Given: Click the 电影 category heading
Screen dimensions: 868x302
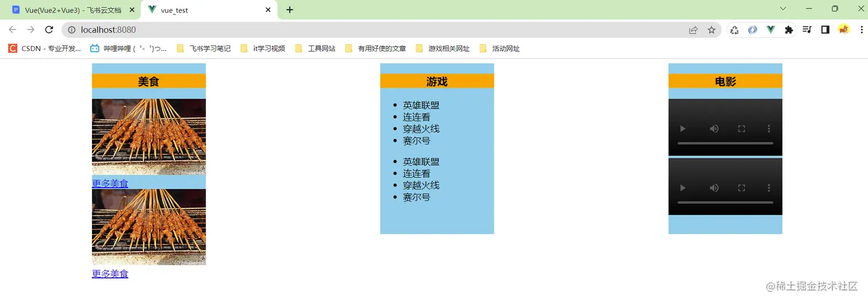Looking at the screenshot, I should pyautogui.click(x=725, y=82).
